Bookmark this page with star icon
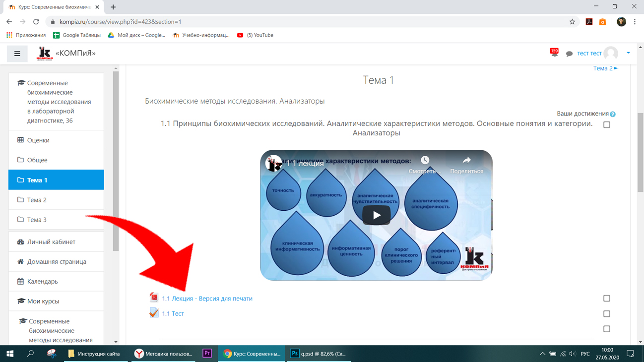 tap(572, 22)
